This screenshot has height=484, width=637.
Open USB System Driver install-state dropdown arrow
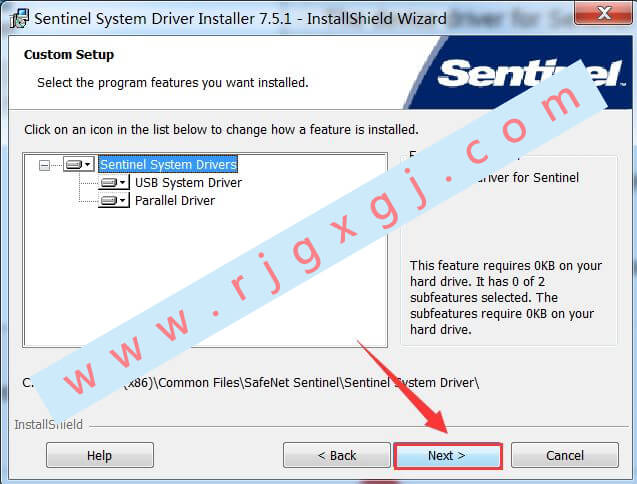pos(122,182)
